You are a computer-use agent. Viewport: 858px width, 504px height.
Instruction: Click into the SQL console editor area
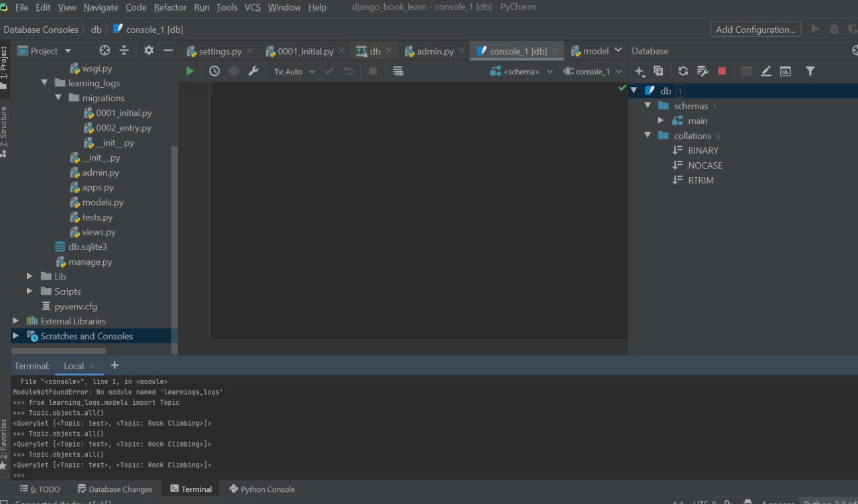(419, 211)
